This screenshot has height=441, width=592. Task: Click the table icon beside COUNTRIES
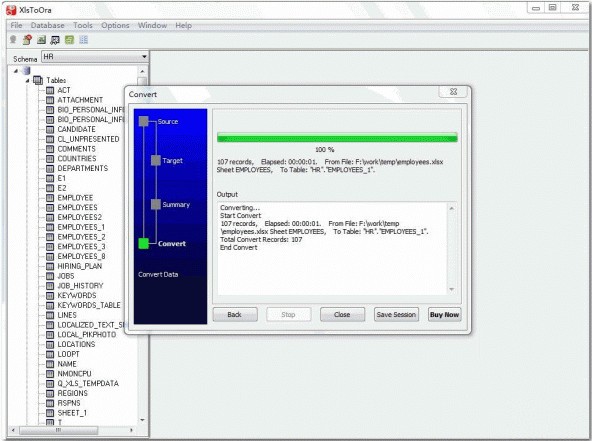pyautogui.click(x=50, y=159)
